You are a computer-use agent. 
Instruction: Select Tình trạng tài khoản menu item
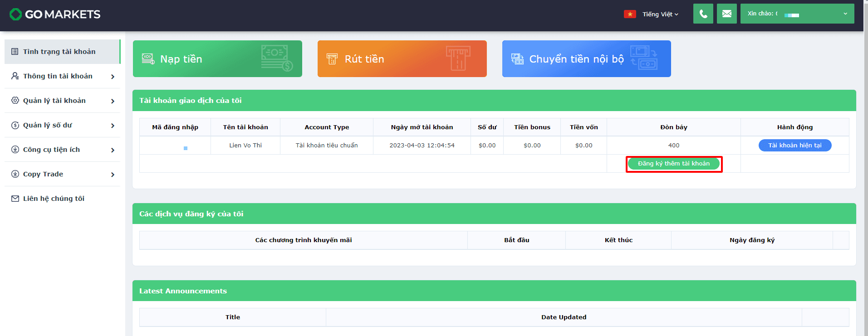click(62, 52)
